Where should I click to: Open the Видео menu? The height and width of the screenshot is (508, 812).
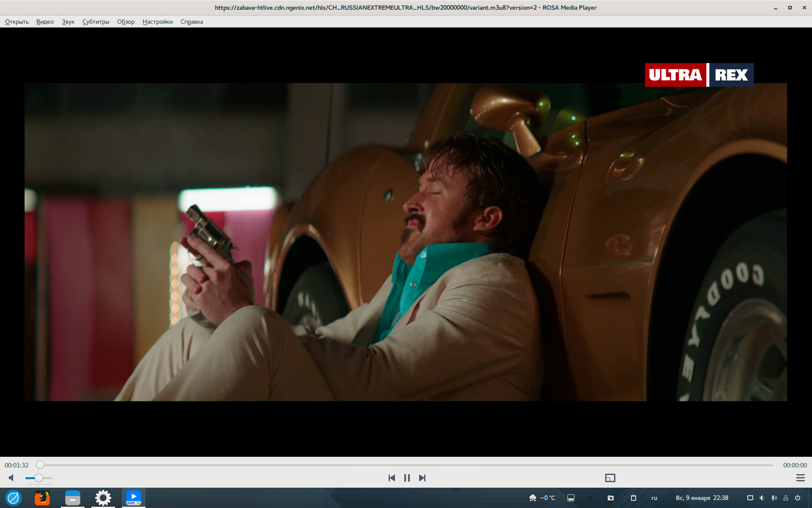click(45, 22)
